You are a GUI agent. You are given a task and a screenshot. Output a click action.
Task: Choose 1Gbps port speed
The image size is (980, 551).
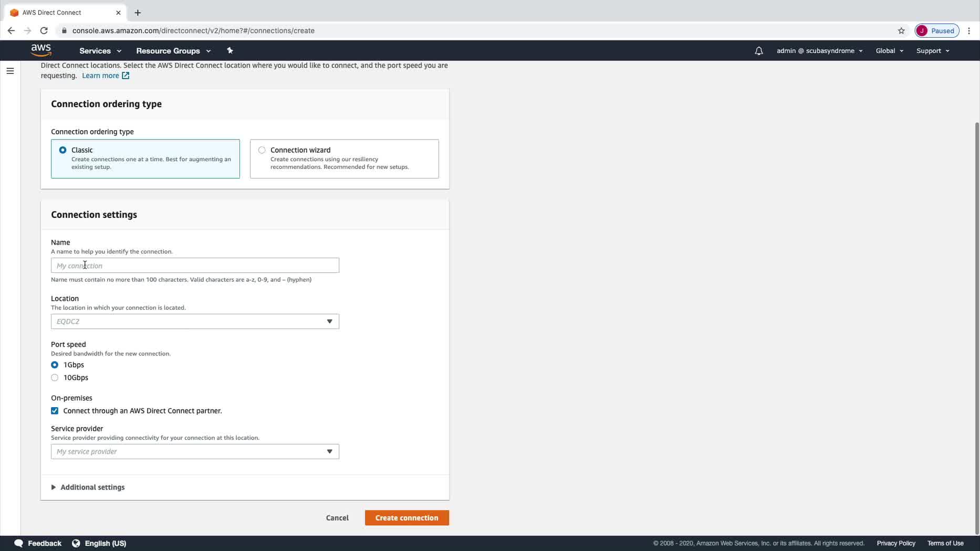[x=55, y=365]
